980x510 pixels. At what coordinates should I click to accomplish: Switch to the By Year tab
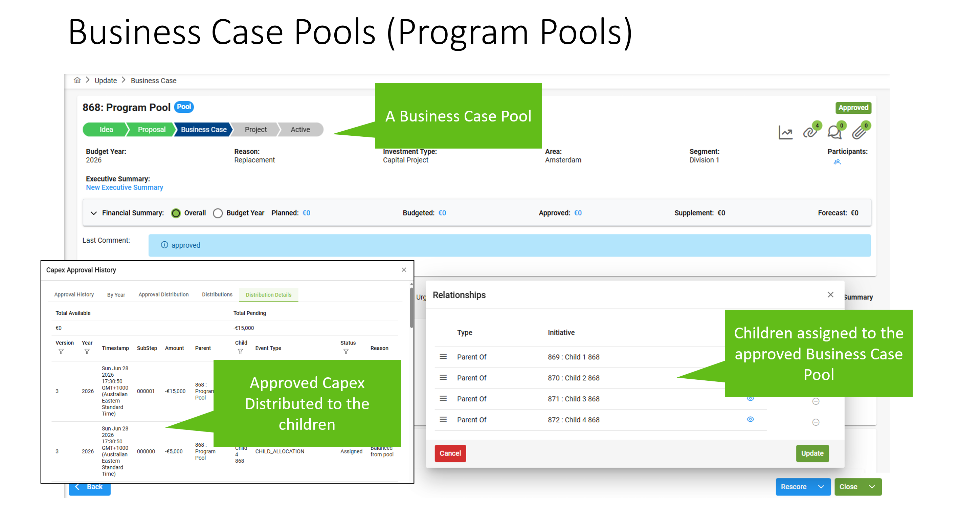click(x=116, y=295)
